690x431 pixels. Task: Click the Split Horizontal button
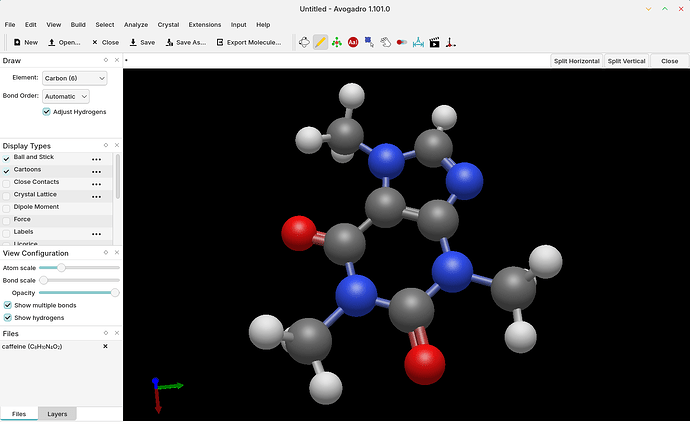577,61
